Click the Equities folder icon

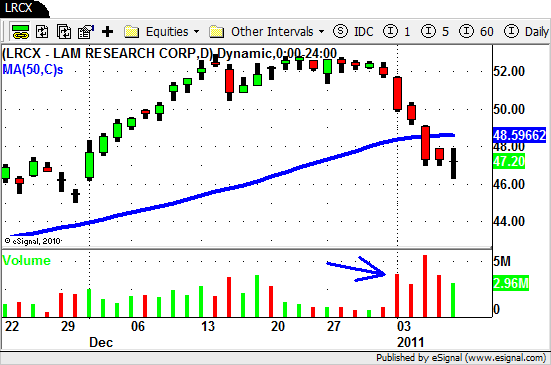[132, 32]
